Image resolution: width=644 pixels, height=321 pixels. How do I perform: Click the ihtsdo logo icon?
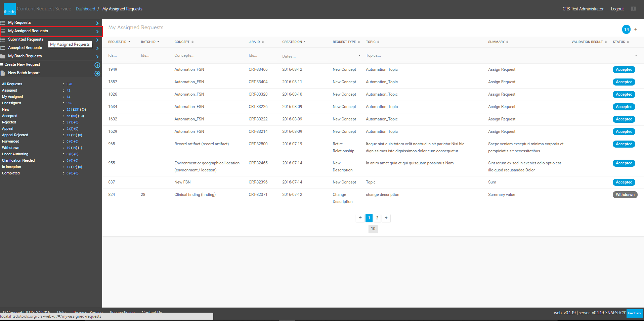[x=9, y=9]
